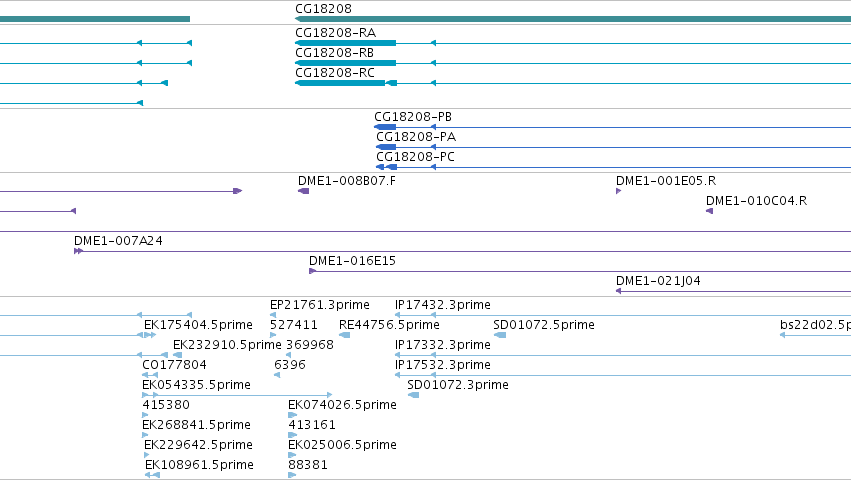The width and height of the screenshot is (851, 480).
Task: Select the IP17332.3prime EST label
Action: [x=443, y=345]
